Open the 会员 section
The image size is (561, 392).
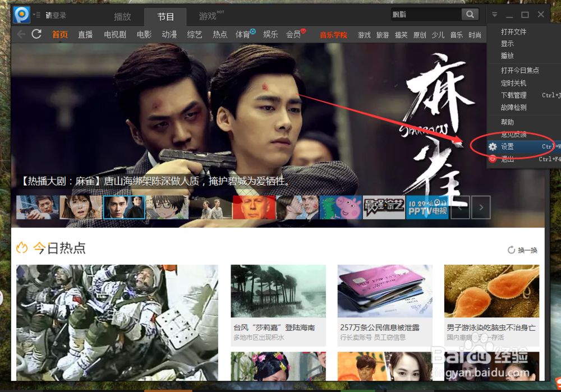click(x=293, y=35)
